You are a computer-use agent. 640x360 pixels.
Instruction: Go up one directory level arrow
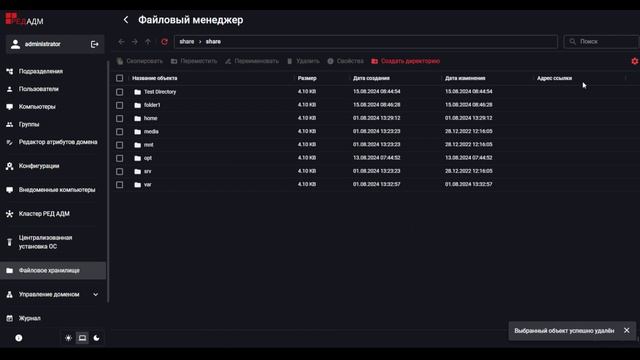[148, 42]
